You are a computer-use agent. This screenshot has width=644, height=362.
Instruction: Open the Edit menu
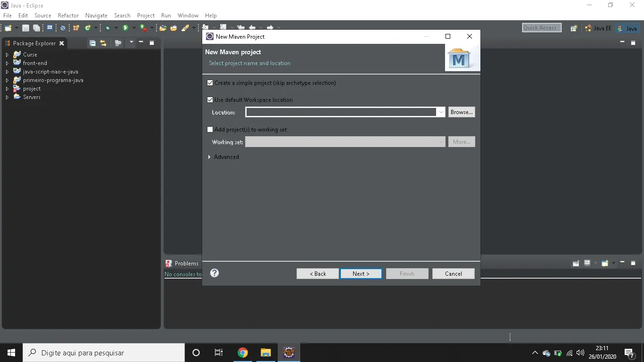click(x=23, y=16)
